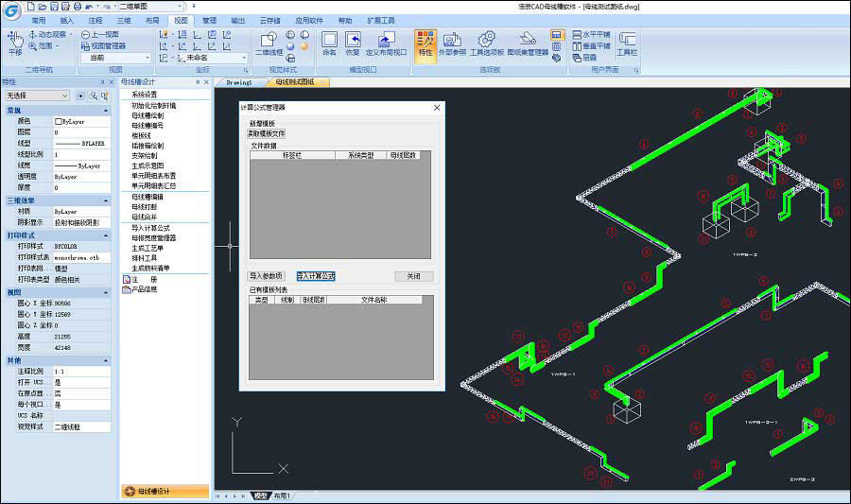Click 读取模板文件 button in dialog

coord(267,133)
